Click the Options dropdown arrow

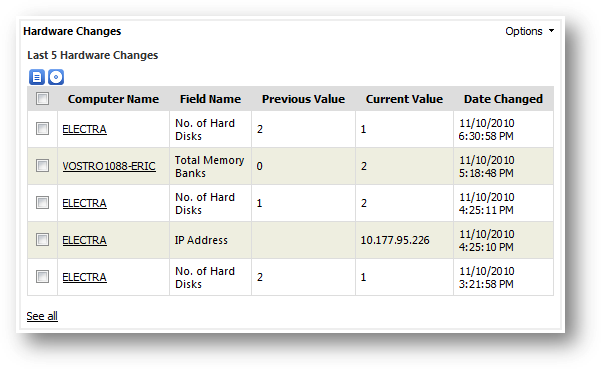click(551, 31)
